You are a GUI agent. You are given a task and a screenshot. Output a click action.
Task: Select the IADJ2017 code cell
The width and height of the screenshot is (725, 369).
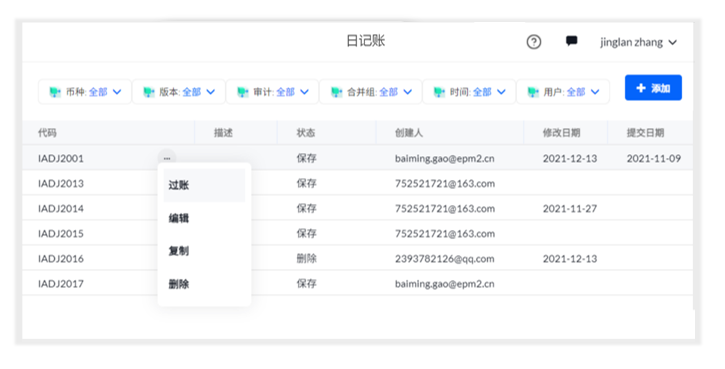(x=61, y=283)
